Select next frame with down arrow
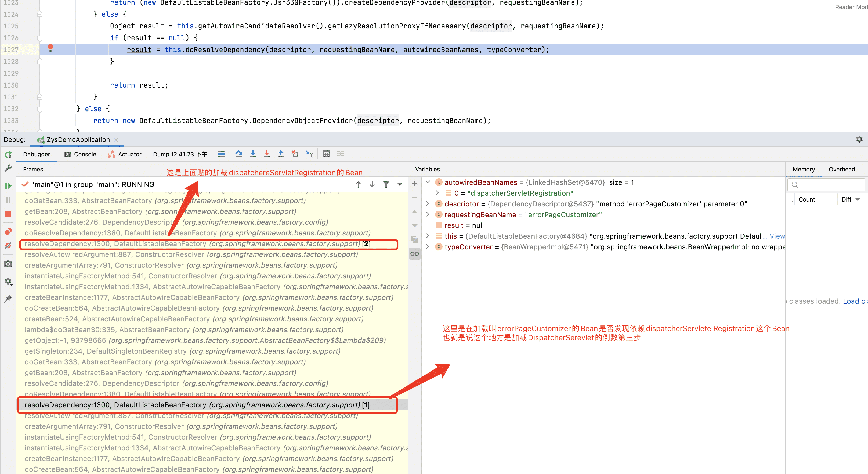This screenshot has width=868, height=474. (372, 184)
